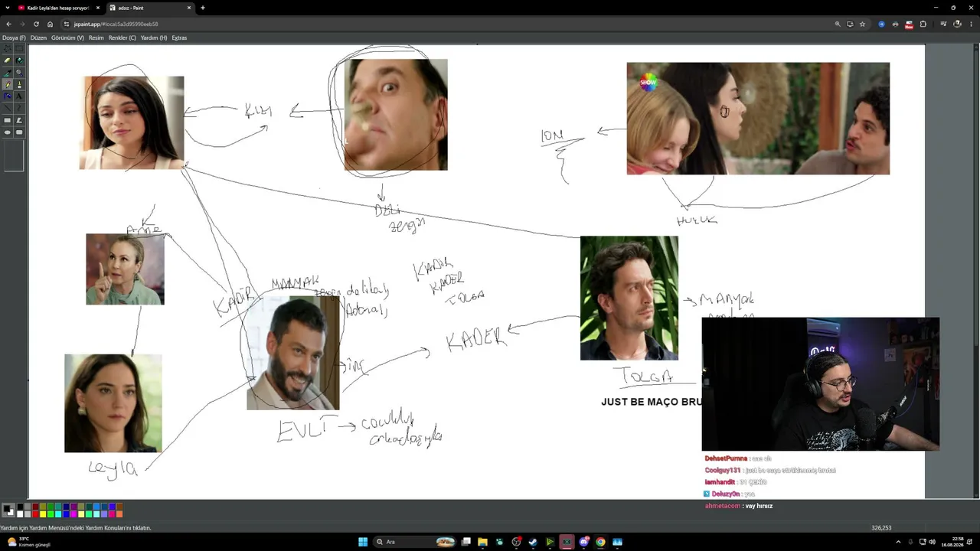Select the Pick Color eyedropper tool

tap(8, 72)
